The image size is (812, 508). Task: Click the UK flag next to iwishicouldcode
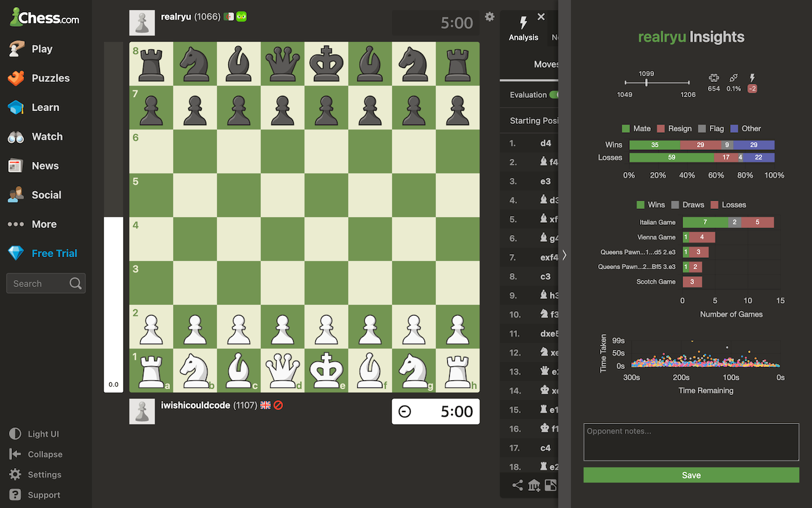click(265, 405)
